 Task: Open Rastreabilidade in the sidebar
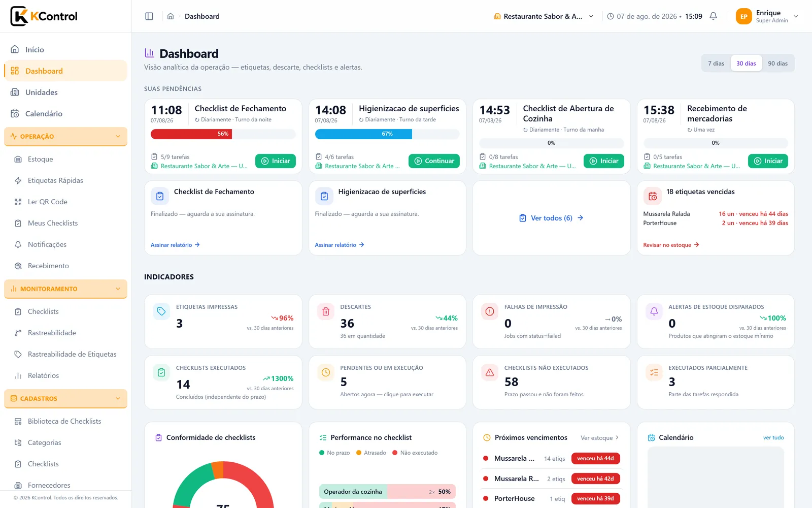[65, 333]
